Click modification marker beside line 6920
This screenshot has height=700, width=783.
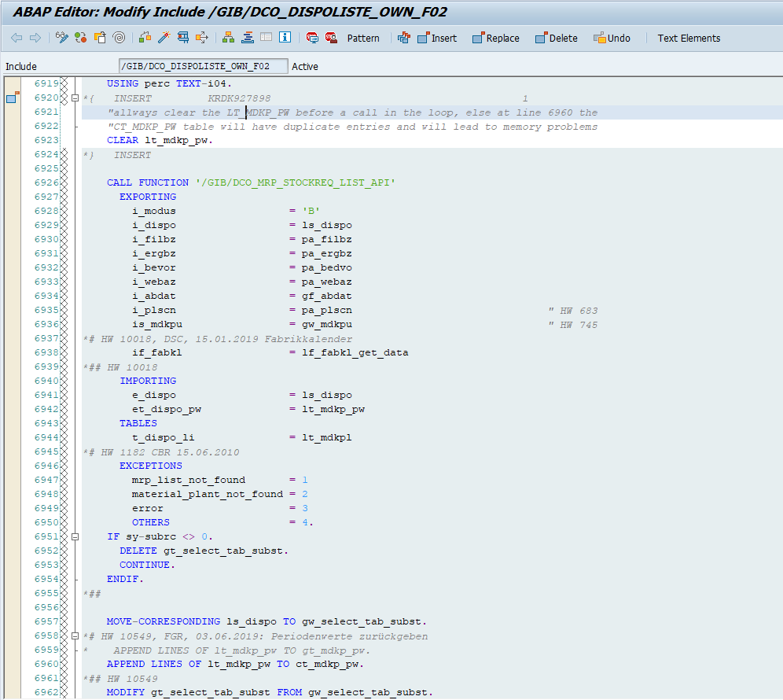pyautogui.click(x=12, y=98)
